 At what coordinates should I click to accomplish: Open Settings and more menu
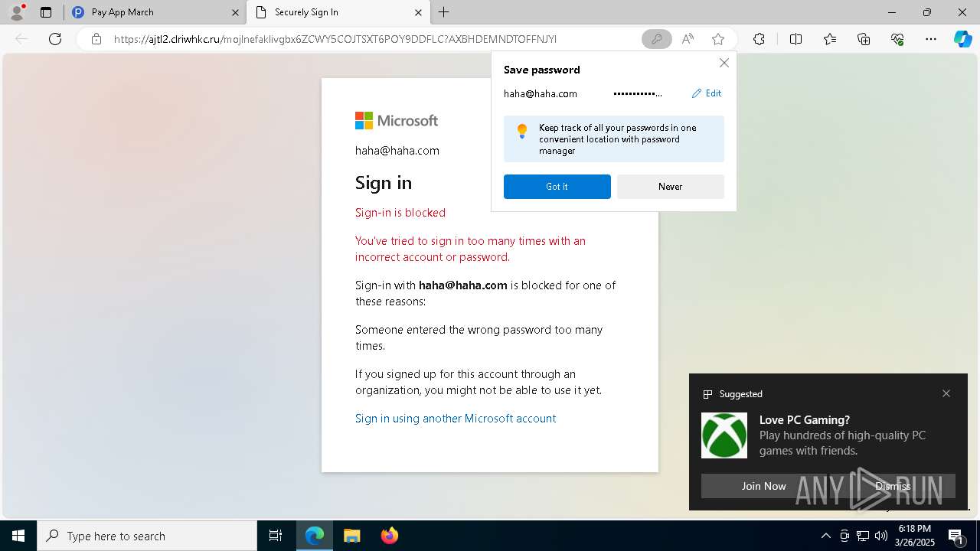pyautogui.click(x=931, y=39)
